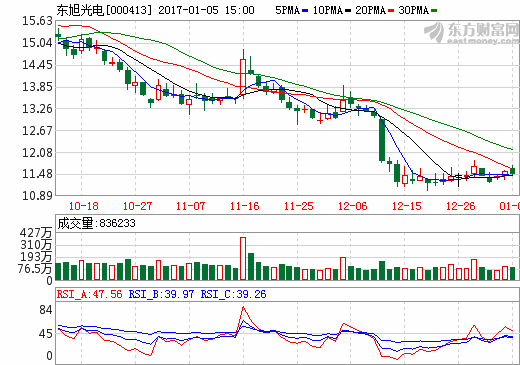
Task: Click the 12.08 price axis label
Action: tap(37, 152)
